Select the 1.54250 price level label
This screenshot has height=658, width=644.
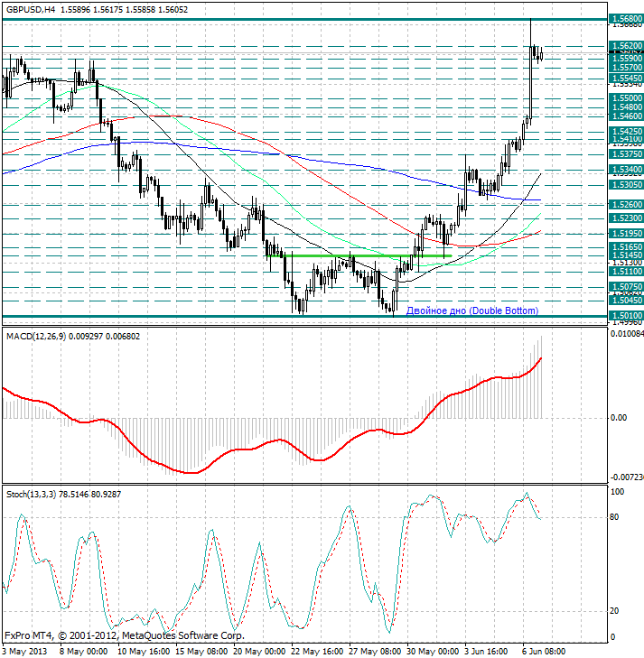tap(626, 132)
